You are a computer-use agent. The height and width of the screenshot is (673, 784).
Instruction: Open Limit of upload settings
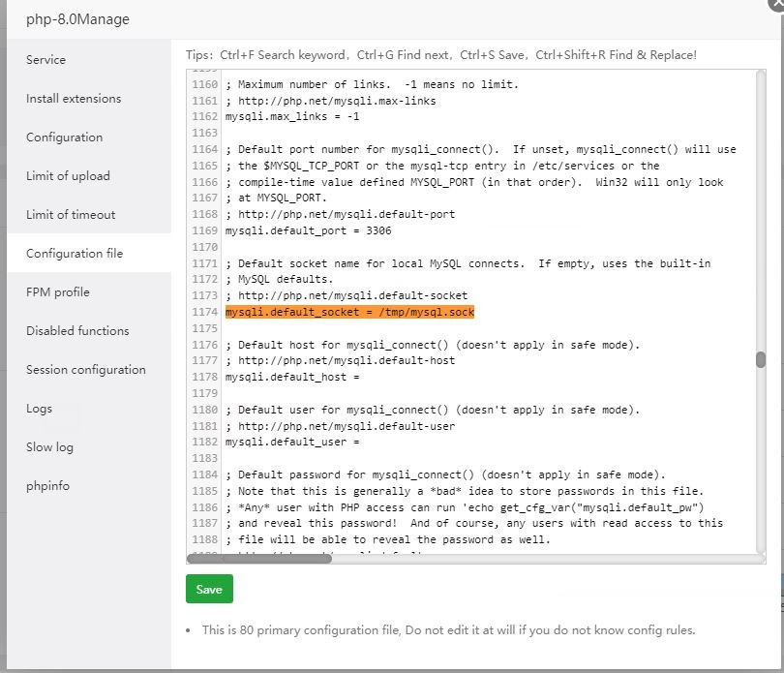coord(68,176)
